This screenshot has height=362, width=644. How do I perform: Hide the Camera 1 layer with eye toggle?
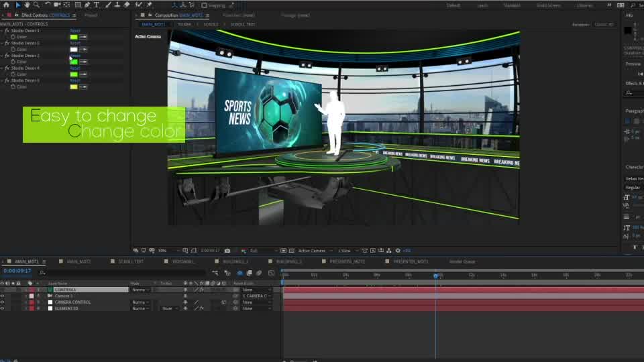[3, 296]
